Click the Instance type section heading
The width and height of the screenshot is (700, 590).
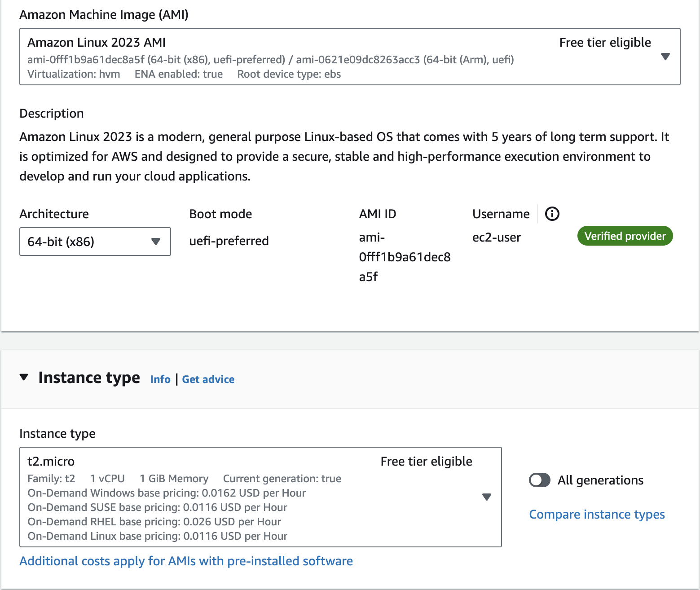(x=89, y=378)
